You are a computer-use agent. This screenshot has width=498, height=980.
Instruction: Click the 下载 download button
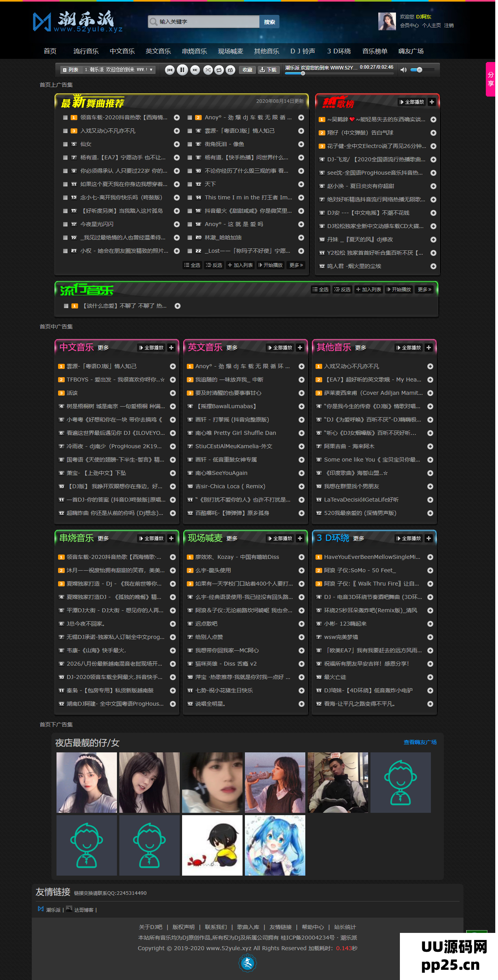coord(268,70)
